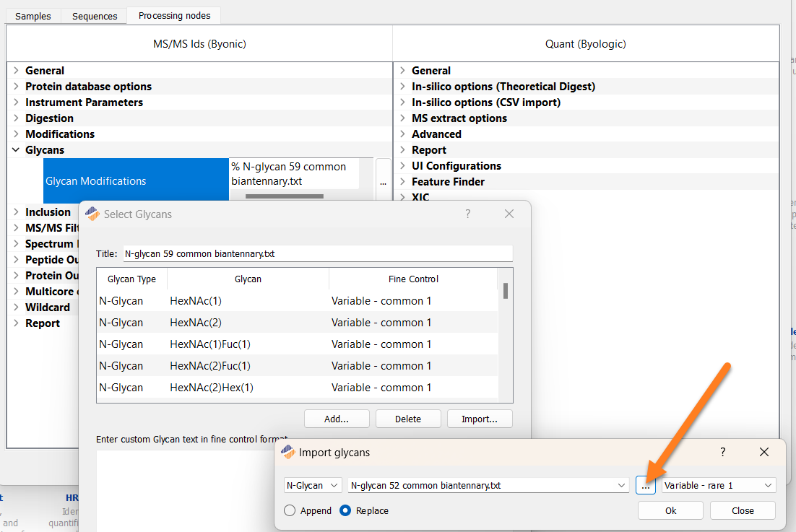Open the glycan file dropdown in Import glycans

pos(488,485)
